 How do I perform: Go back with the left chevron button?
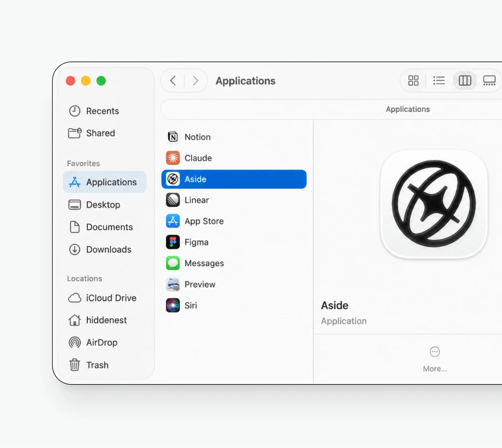tap(173, 81)
